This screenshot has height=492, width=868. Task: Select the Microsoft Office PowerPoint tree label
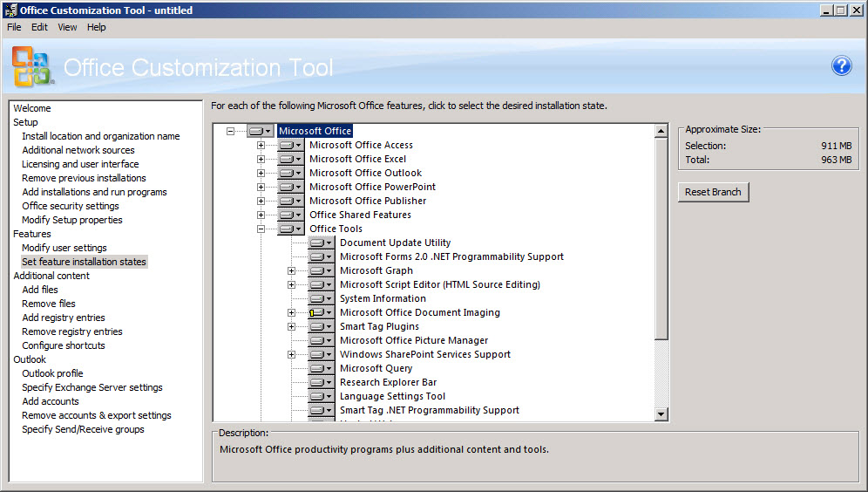pyautogui.click(x=372, y=188)
